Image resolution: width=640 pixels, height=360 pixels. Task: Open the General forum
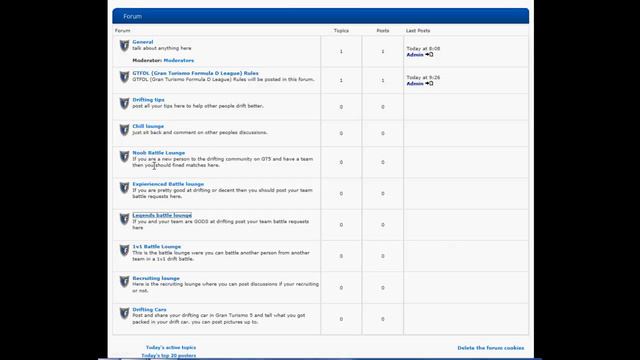click(x=143, y=42)
